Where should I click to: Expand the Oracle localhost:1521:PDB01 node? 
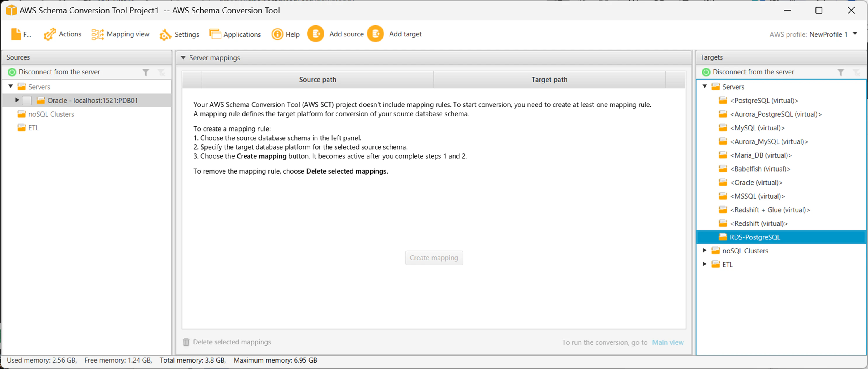point(17,100)
